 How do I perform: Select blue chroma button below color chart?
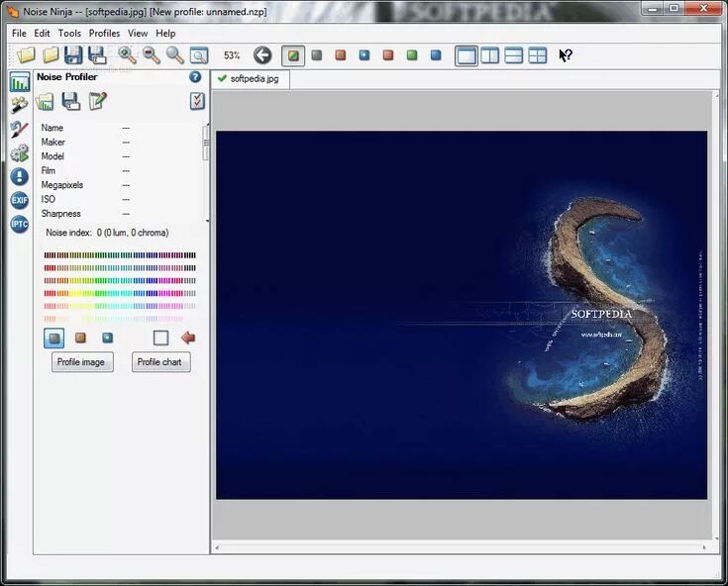coord(107,338)
